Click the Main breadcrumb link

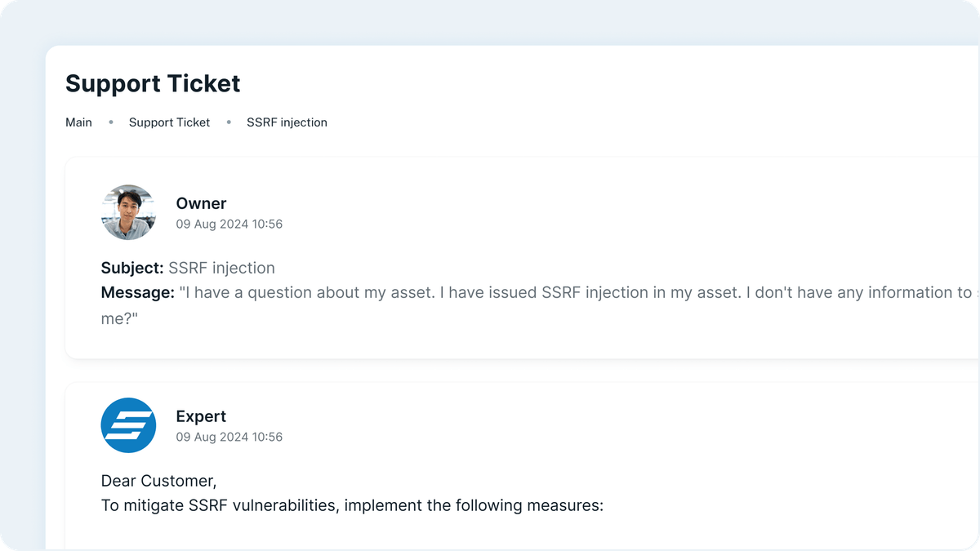(78, 122)
